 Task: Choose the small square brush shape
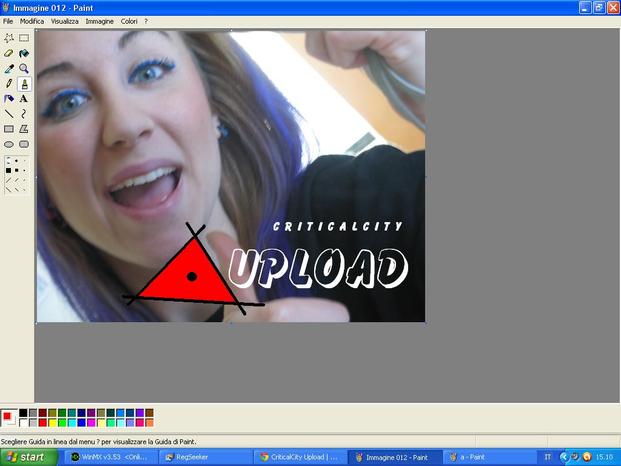(24, 171)
